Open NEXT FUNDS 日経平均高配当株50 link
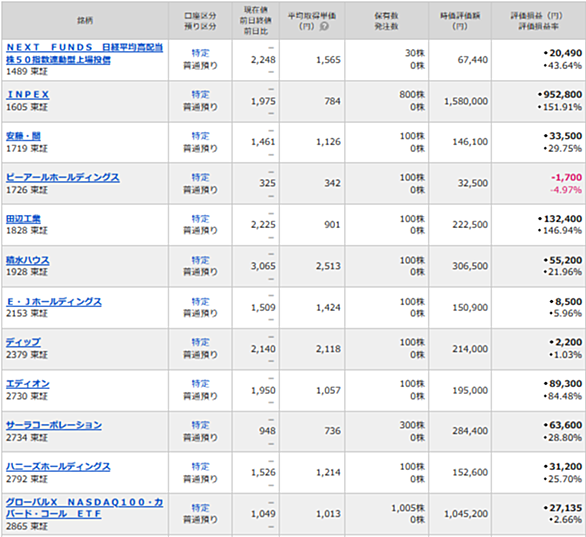The width and height of the screenshot is (586, 537). pyautogui.click(x=84, y=53)
